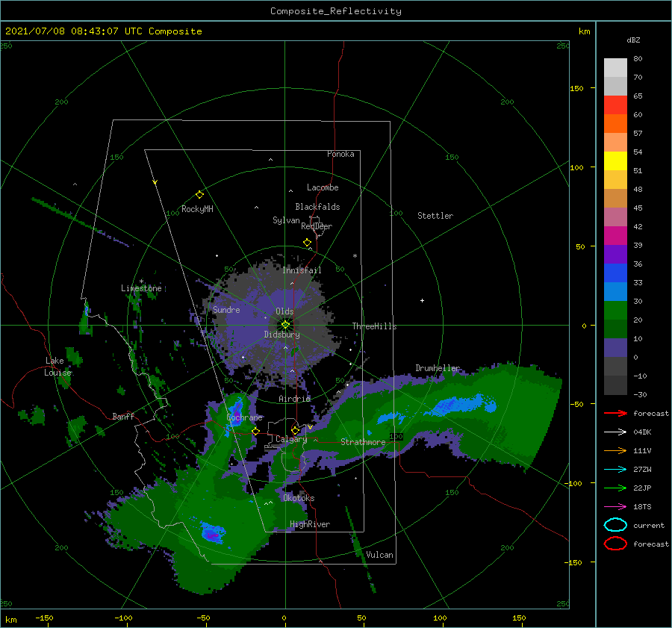Click the white plus marker east of ThreeHills

tap(422, 300)
